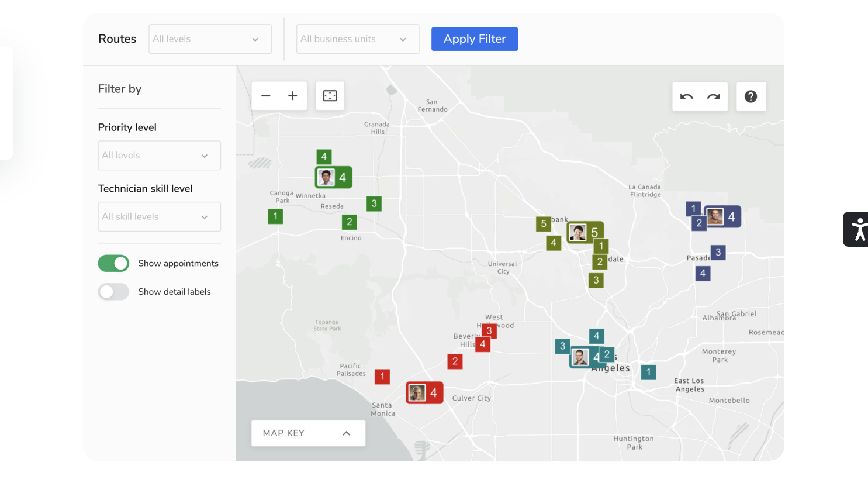Zoom out the map with the minus button
The height and width of the screenshot is (483, 868).
(x=265, y=96)
